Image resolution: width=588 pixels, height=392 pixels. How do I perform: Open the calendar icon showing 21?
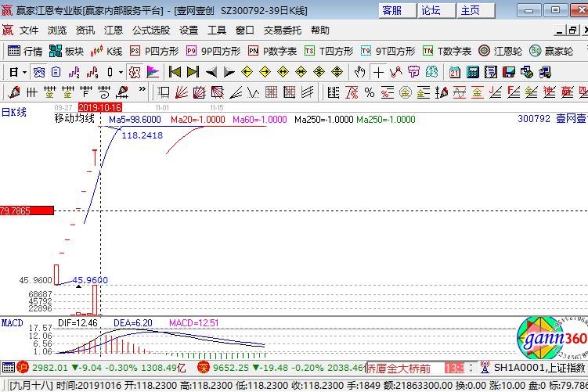tap(454, 72)
